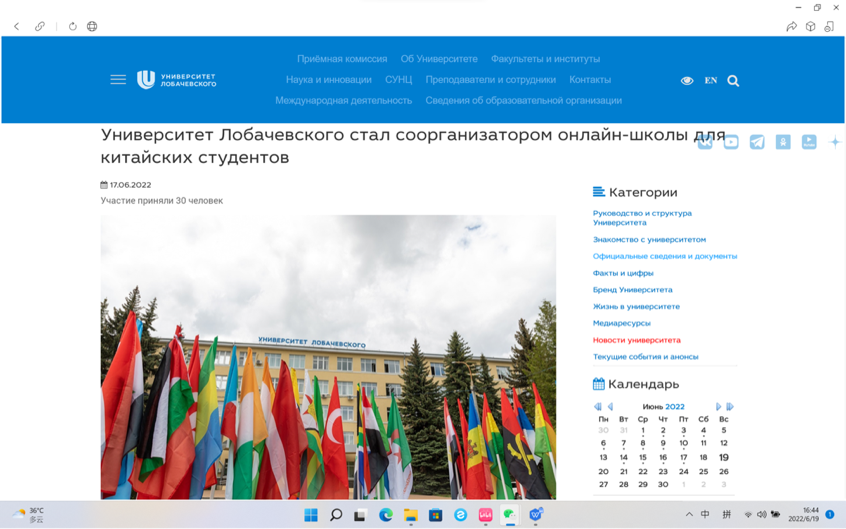846x529 pixels.
Task: Show hidden icons in system tray
Action: coord(688,514)
